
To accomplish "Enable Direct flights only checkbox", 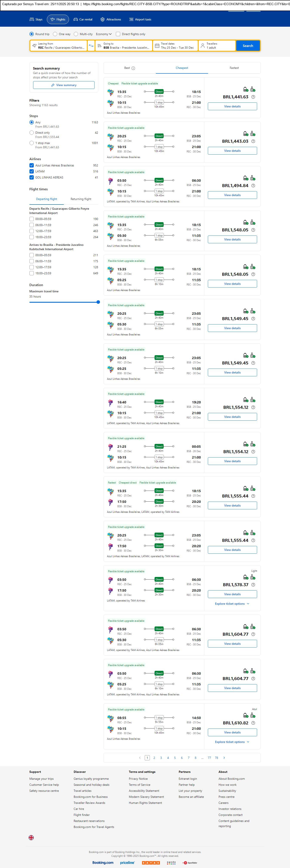I will click(118, 34).
